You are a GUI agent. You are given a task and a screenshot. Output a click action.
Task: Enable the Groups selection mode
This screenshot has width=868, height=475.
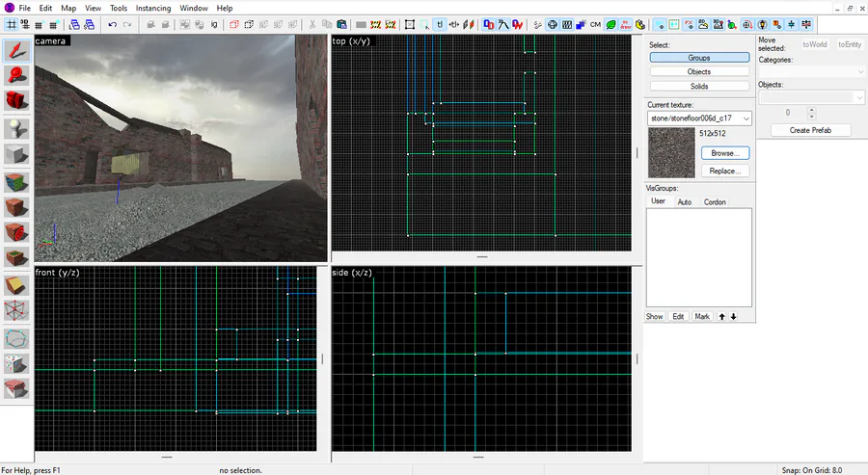(699, 58)
